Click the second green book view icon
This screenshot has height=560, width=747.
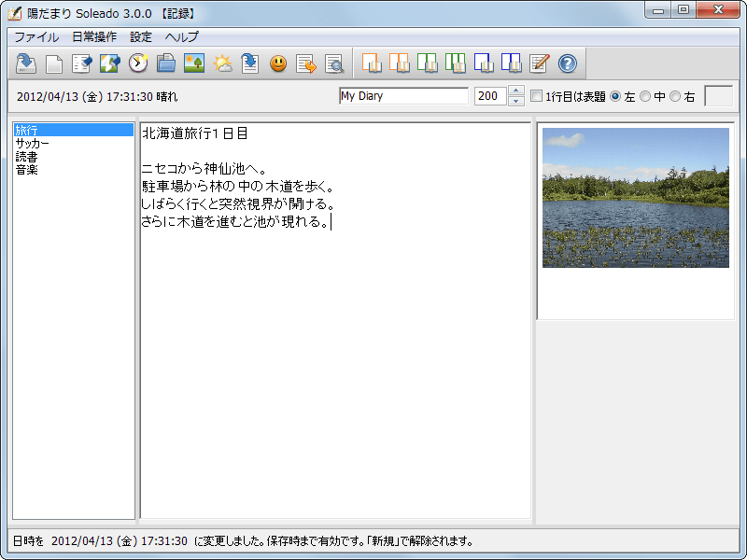tap(456, 63)
